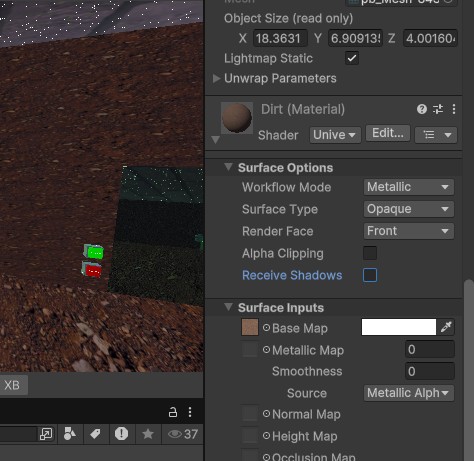Click the Object Size Z field
This screenshot has height=461, width=474.
tap(430, 38)
